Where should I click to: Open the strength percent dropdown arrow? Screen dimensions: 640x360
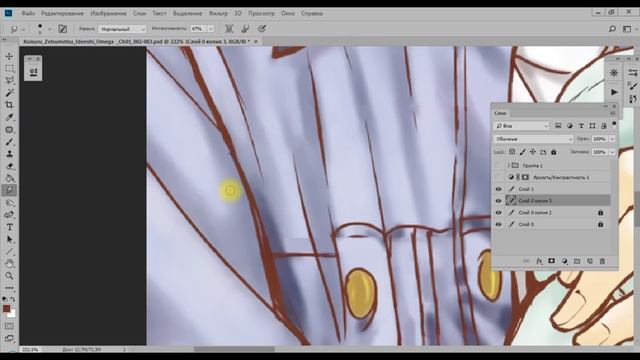coord(211,29)
